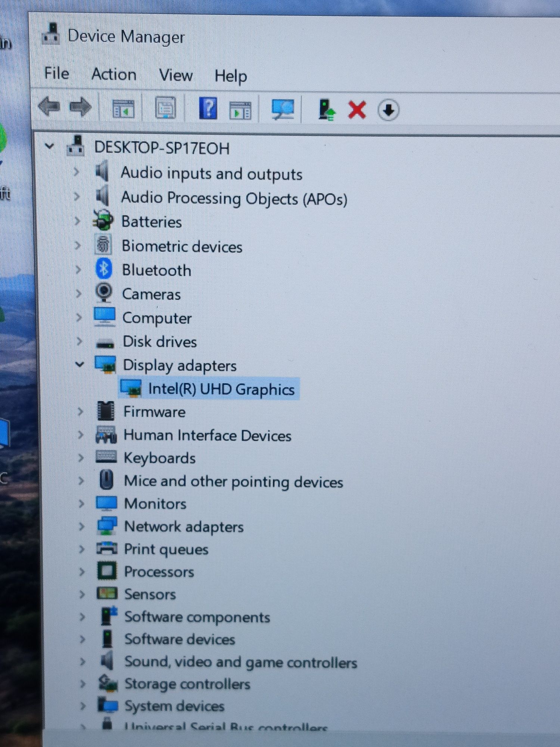Expand Audio inputs and outputs chevron
The height and width of the screenshot is (747, 560).
(x=77, y=172)
